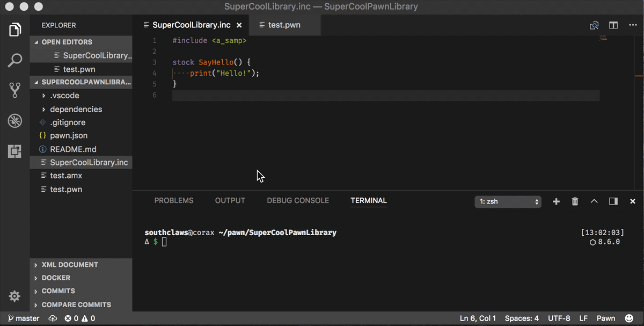Click the SayHello function name in code
The image size is (644, 326).
[x=216, y=62]
